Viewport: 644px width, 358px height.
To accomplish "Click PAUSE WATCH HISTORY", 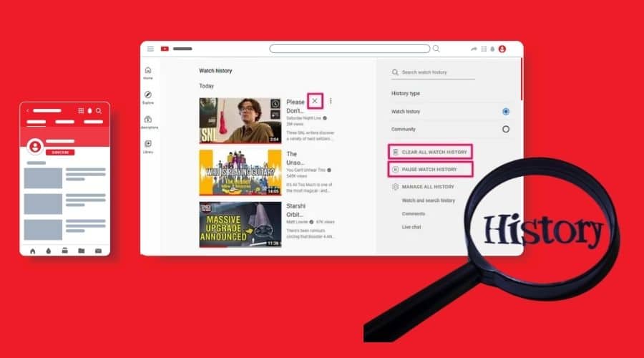I will tap(430, 170).
